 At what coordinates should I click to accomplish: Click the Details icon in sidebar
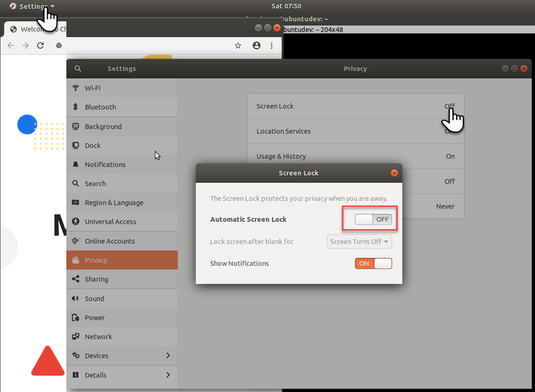[x=76, y=375]
